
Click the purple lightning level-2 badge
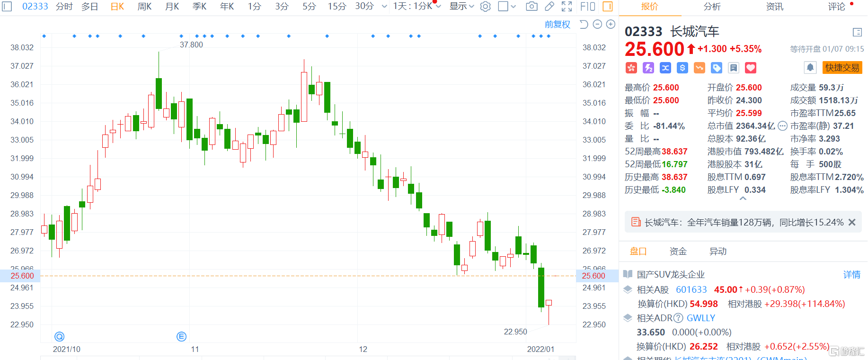coord(648,68)
